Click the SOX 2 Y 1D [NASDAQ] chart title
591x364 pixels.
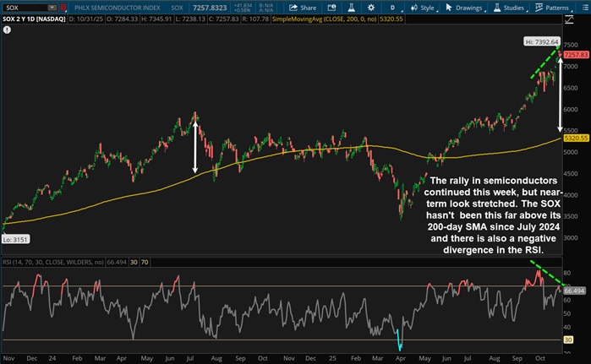pyautogui.click(x=34, y=19)
